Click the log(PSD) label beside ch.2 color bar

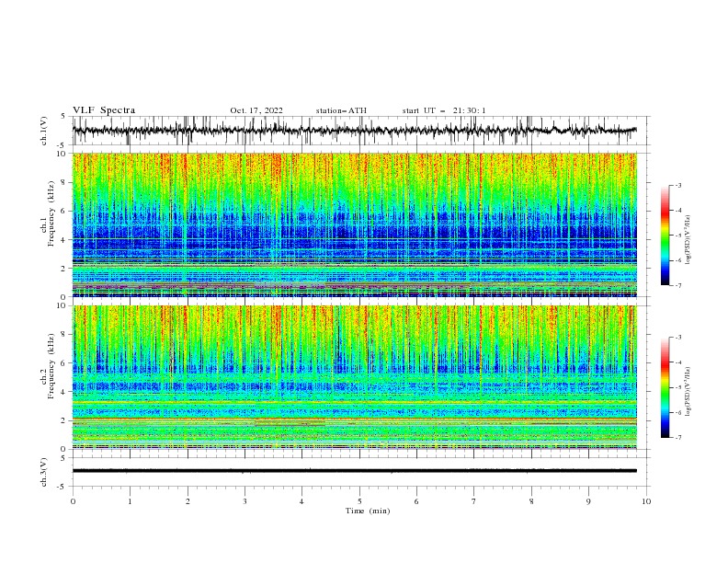688,392
